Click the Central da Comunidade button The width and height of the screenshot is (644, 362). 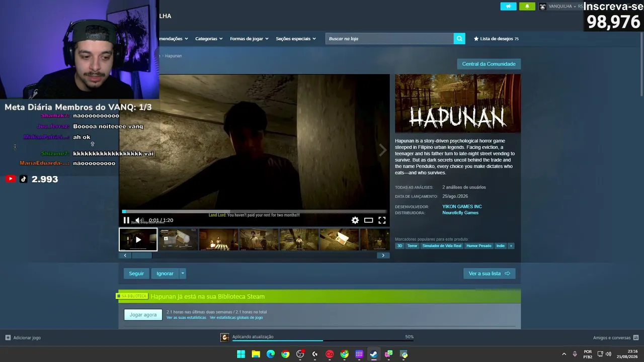pyautogui.click(x=489, y=64)
